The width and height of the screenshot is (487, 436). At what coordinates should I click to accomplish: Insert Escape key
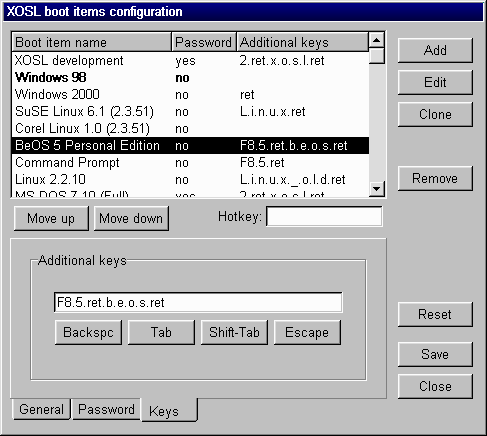tap(307, 332)
